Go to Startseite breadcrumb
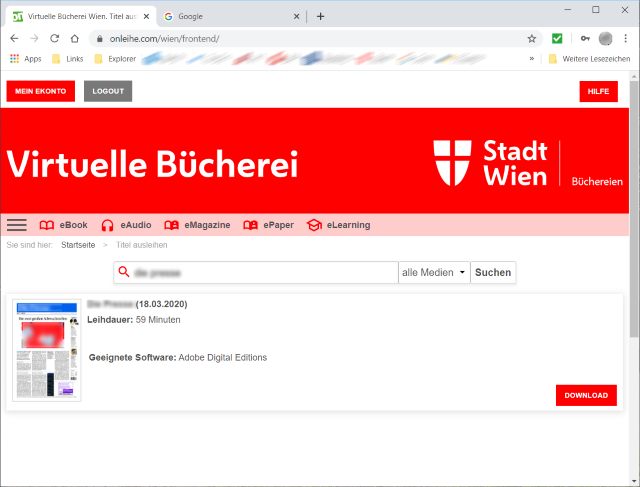640x487 pixels. coord(78,245)
